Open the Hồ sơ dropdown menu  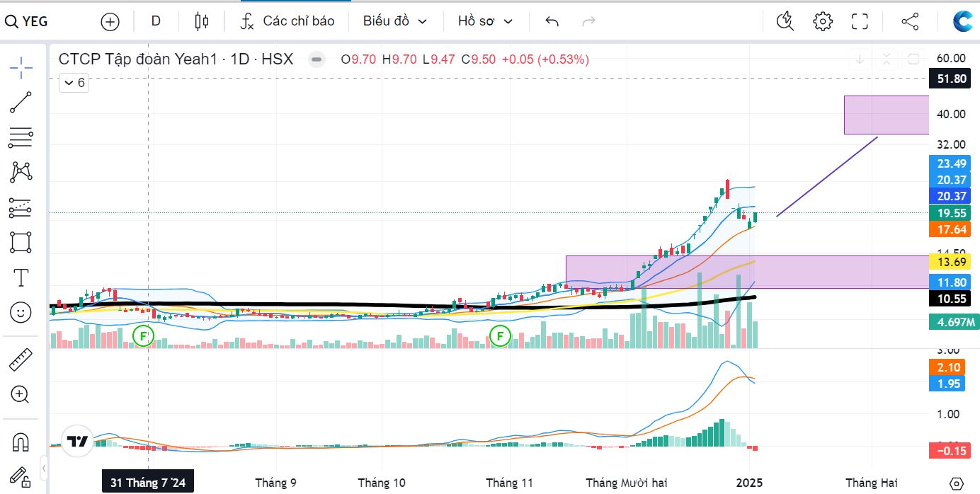tap(485, 21)
